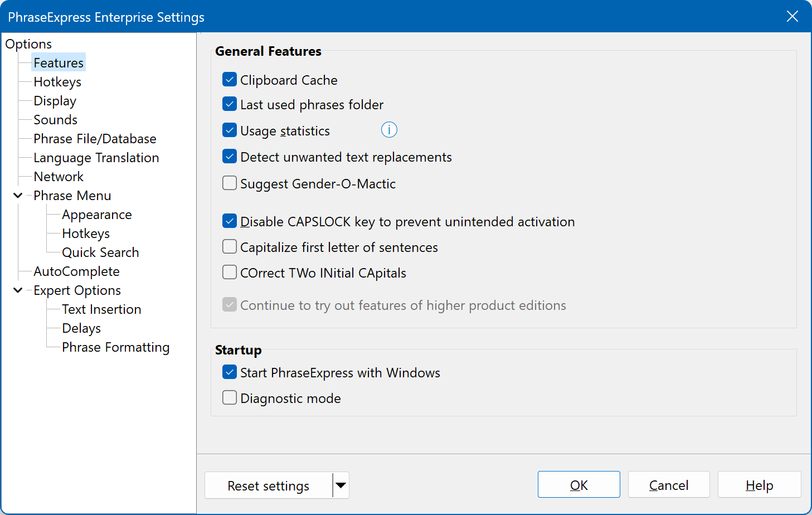Click the OK button
Viewport: 812px width, 515px height.
578,485
